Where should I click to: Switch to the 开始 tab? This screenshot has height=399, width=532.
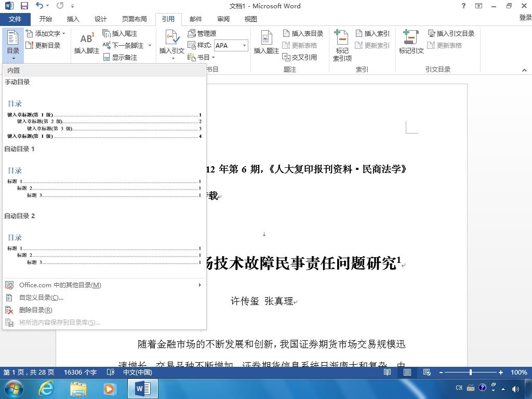(x=46, y=19)
